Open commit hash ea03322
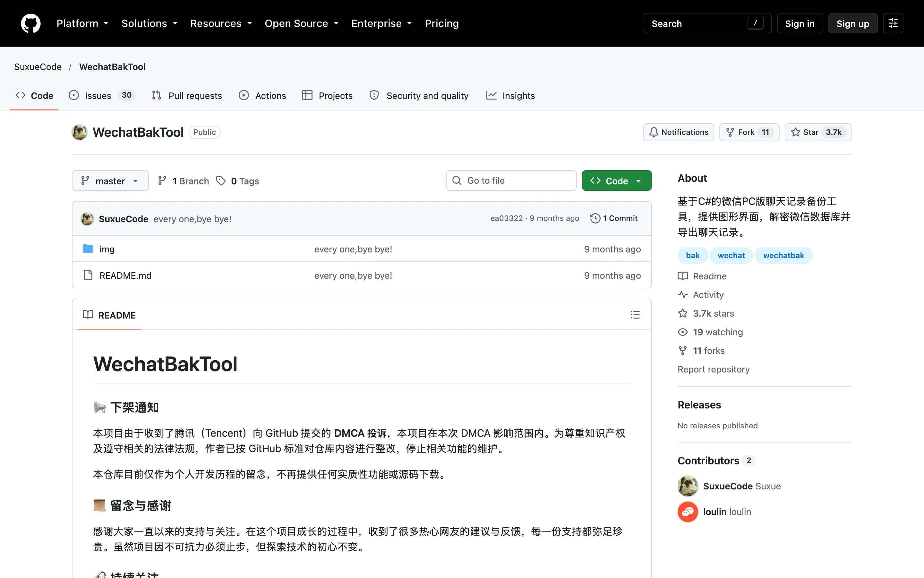 pyautogui.click(x=506, y=218)
